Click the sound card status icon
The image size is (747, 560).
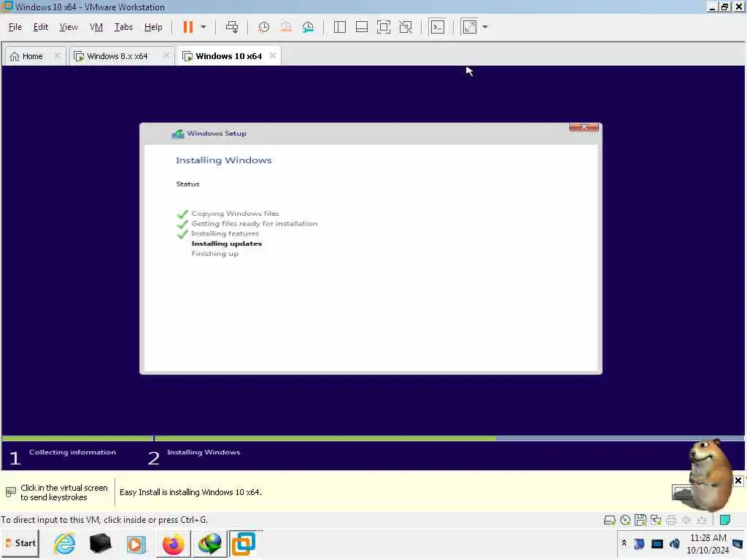pos(686,520)
